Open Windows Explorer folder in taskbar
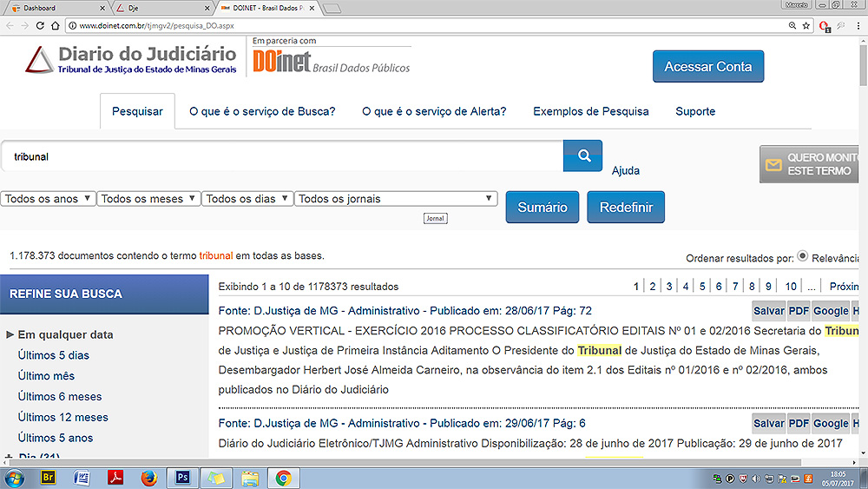This screenshot has height=489, width=868. tap(250, 478)
